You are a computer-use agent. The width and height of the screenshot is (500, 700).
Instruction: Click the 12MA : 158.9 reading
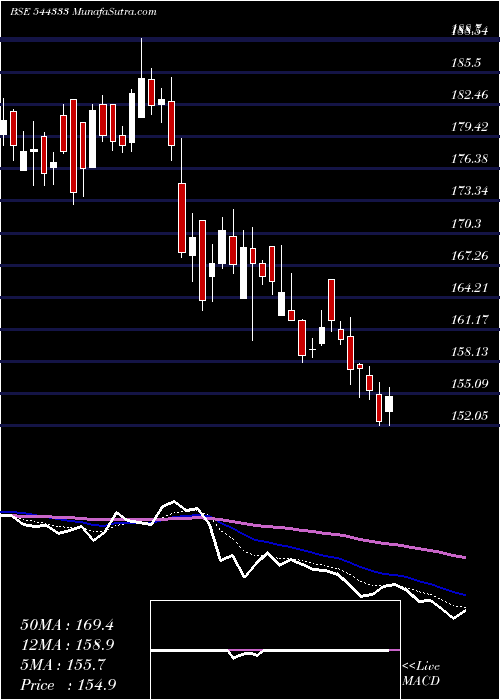click(x=67, y=645)
